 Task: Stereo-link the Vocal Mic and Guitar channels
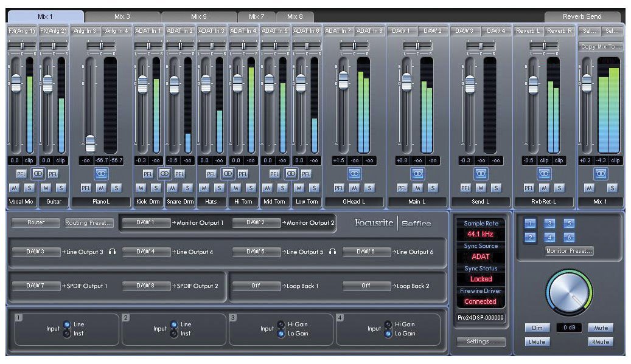pyautogui.click(x=38, y=174)
